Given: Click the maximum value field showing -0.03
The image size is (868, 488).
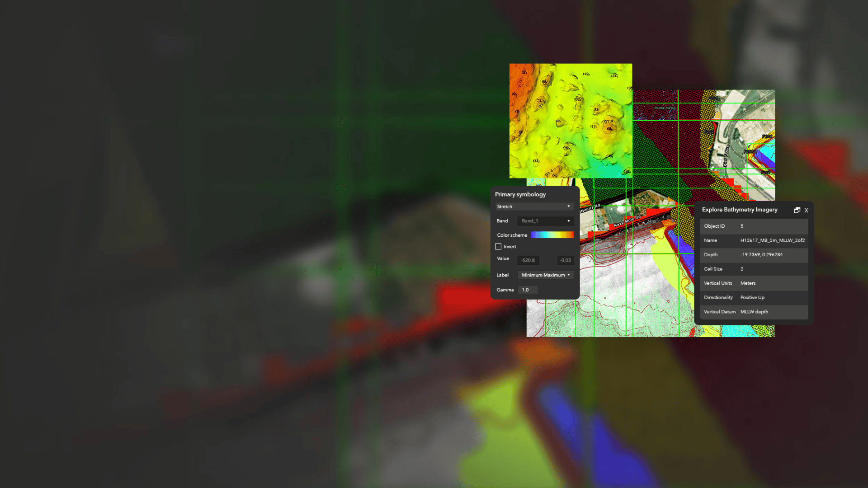Looking at the screenshot, I should (x=565, y=260).
